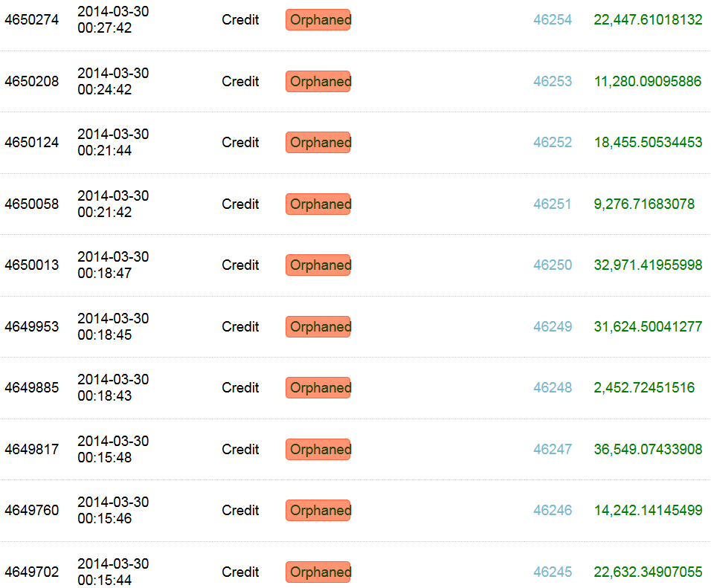Click Orphaned badge for transaction 4650208

tap(318, 82)
